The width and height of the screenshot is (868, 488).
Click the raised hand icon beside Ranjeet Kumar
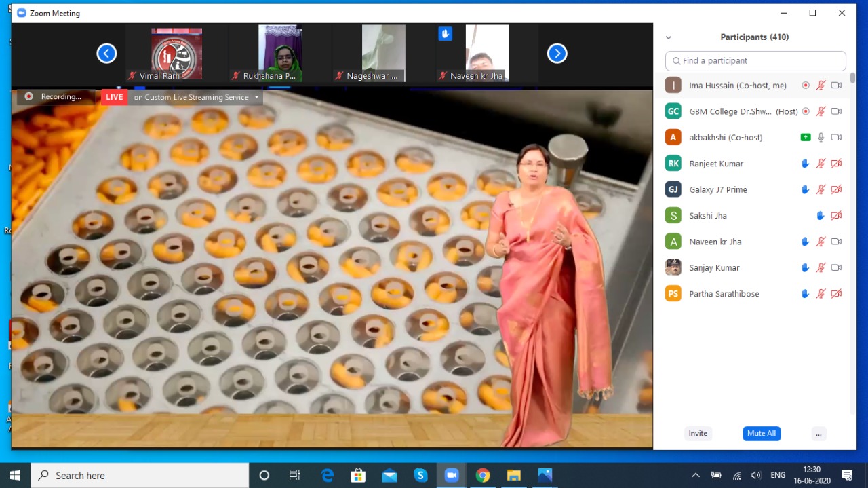805,164
